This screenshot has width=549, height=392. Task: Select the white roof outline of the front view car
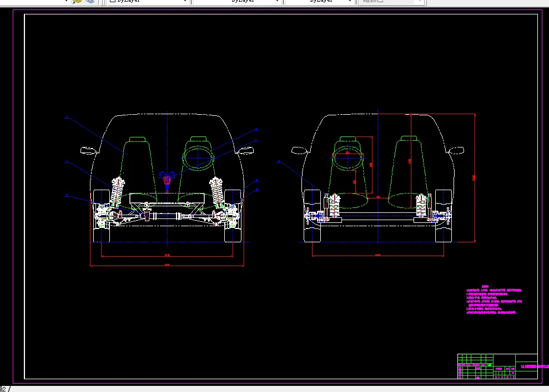click(167, 114)
